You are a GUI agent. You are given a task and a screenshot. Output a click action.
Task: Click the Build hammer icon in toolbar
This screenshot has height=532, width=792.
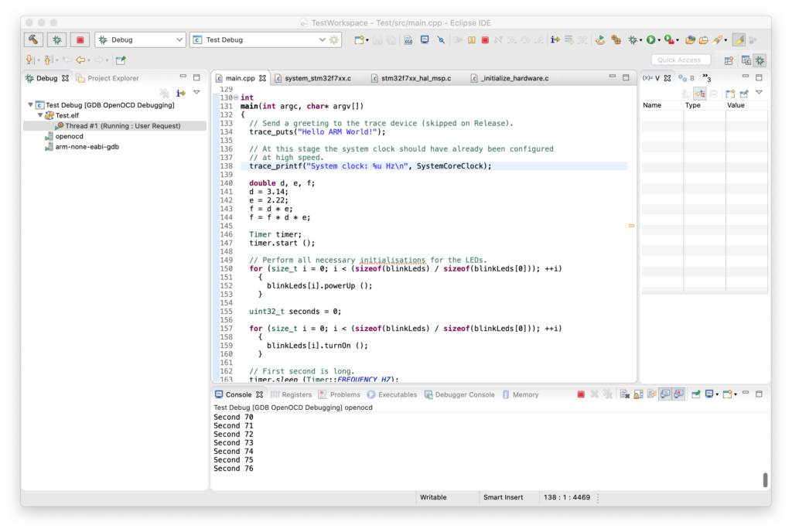coord(34,39)
